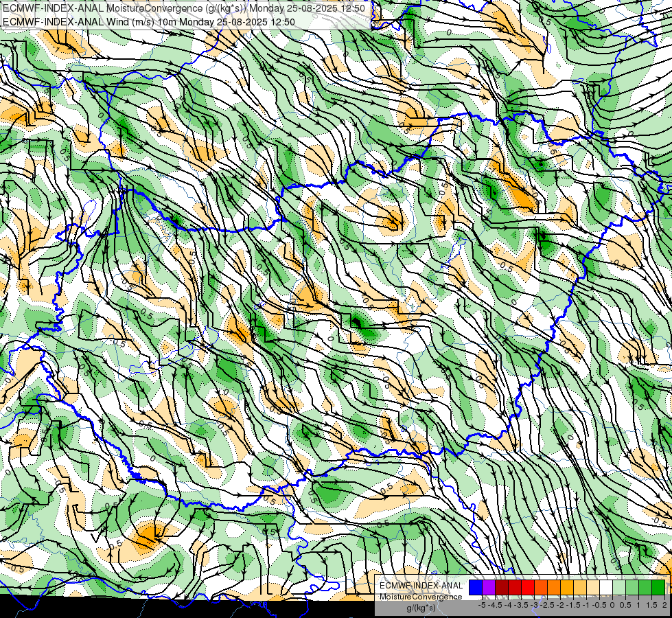Click the -5 legend tick value
Image resolution: width=672 pixels, height=618 pixels.
point(482,605)
